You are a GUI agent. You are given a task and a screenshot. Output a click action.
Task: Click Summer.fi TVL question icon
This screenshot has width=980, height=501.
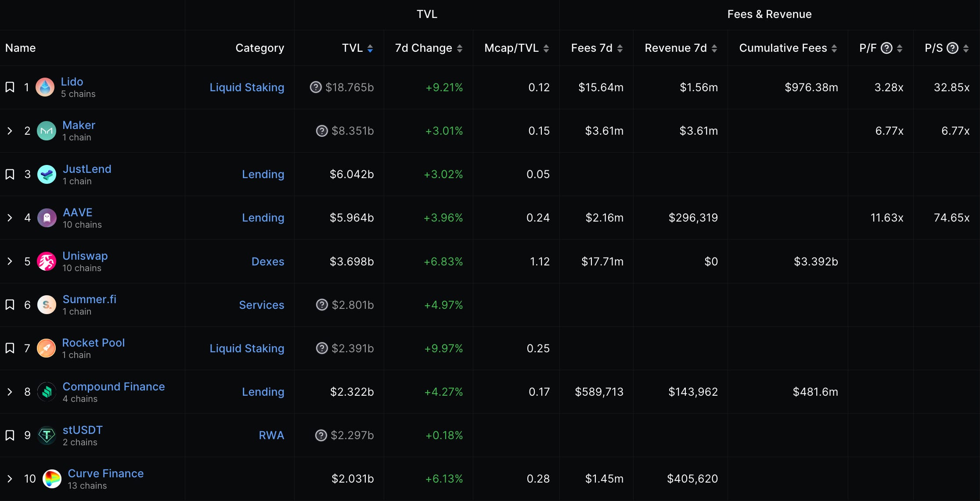pos(322,305)
